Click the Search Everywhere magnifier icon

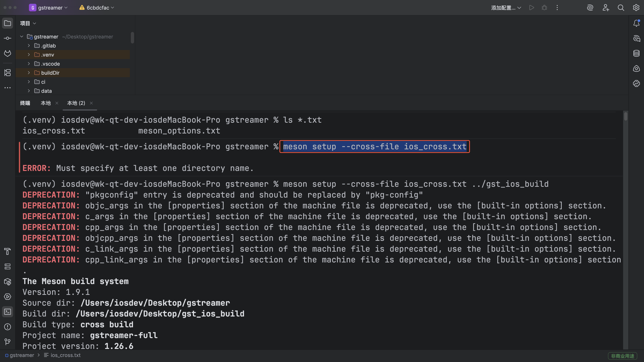[x=621, y=8]
